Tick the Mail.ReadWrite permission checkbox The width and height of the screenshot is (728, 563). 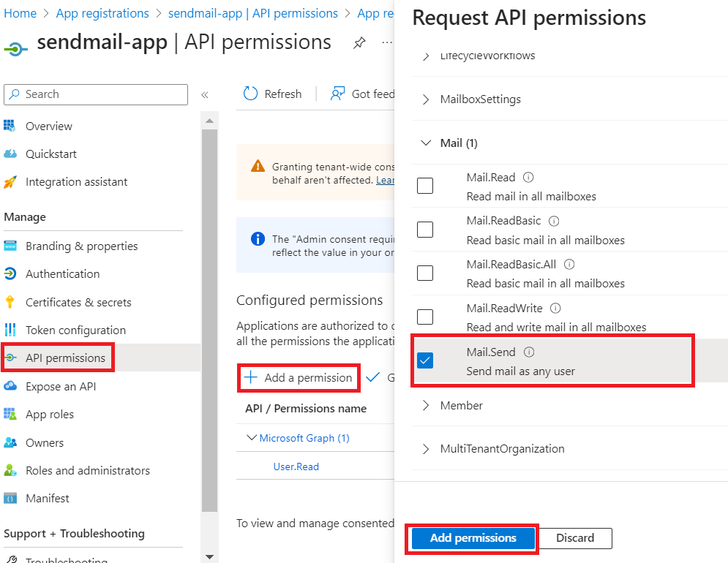425,317
